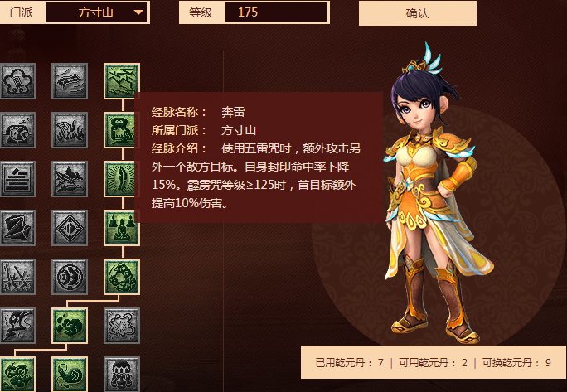Open the 门派 dropdown arrow
The image size is (567, 392).
138,12
